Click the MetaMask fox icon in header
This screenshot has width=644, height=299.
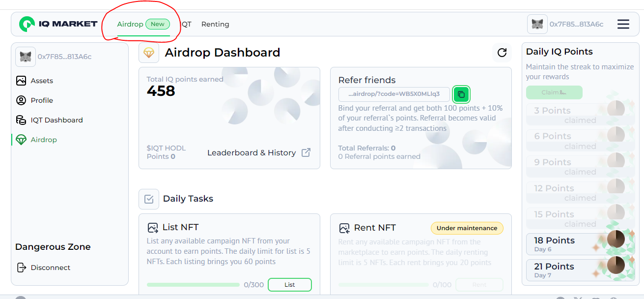(x=537, y=24)
